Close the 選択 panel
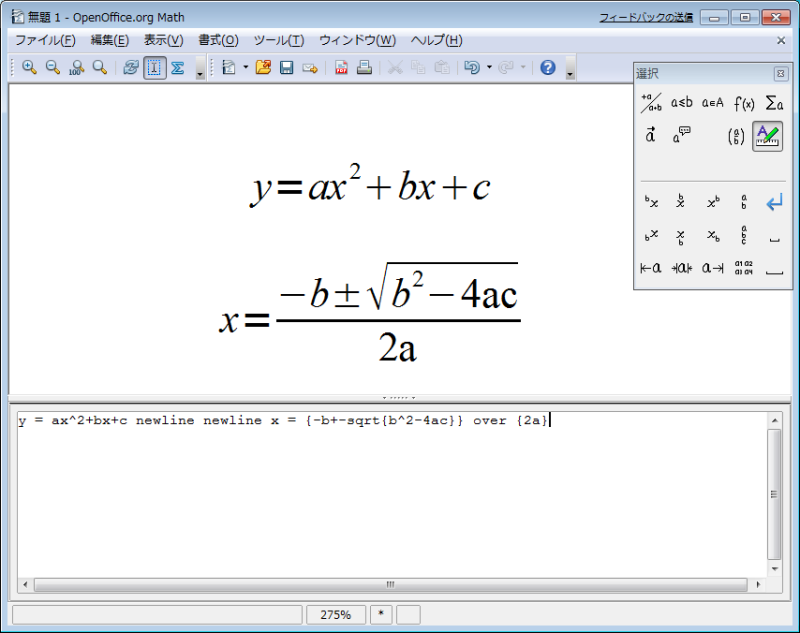 coord(781,74)
